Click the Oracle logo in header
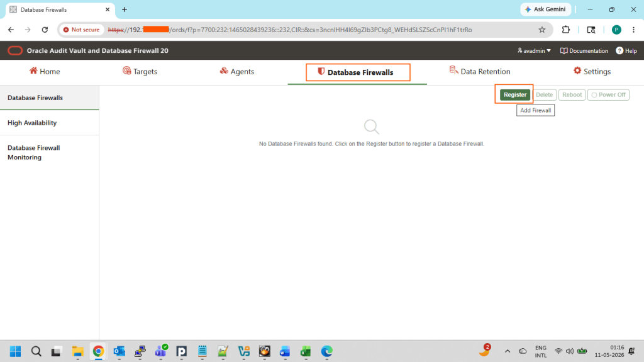The width and height of the screenshot is (644, 362). (x=15, y=50)
